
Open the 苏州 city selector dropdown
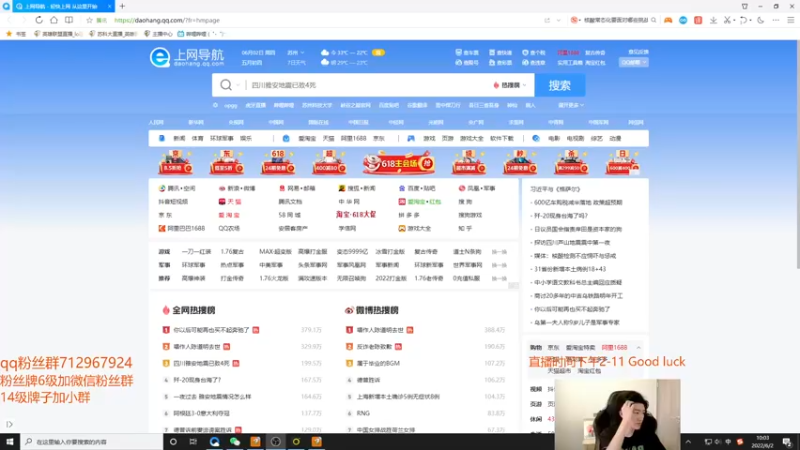coord(295,53)
